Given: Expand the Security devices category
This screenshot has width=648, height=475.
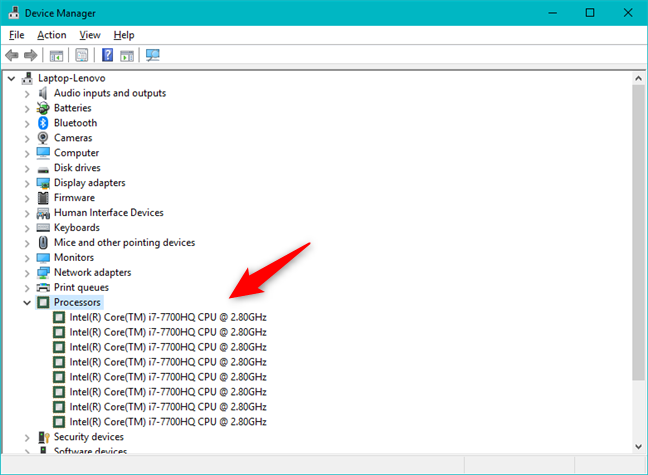Looking at the screenshot, I should tap(27, 437).
